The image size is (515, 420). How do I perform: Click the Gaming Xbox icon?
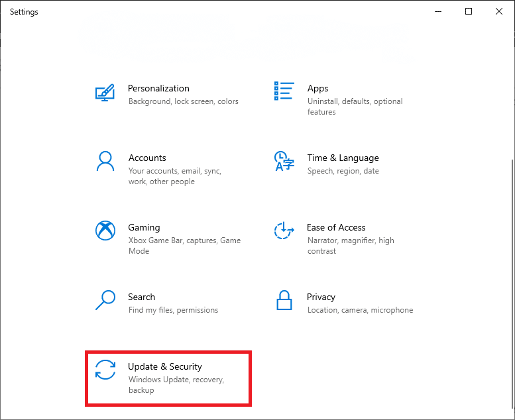pos(105,231)
